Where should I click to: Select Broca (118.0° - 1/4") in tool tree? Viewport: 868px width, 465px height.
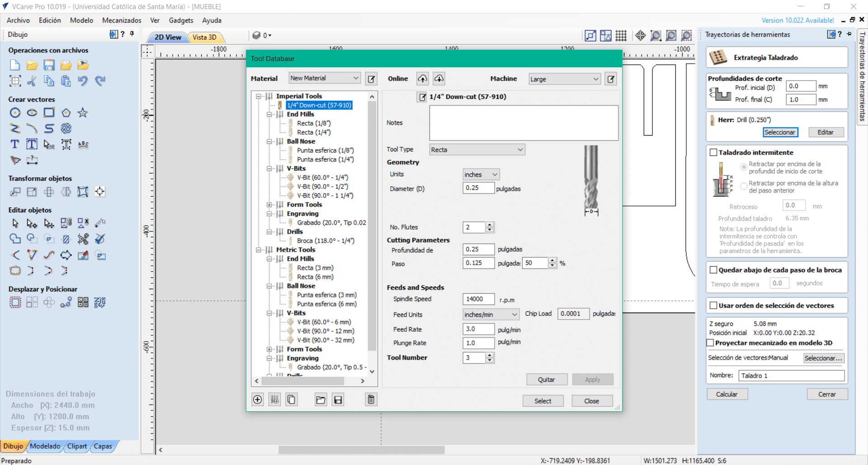pos(325,241)
